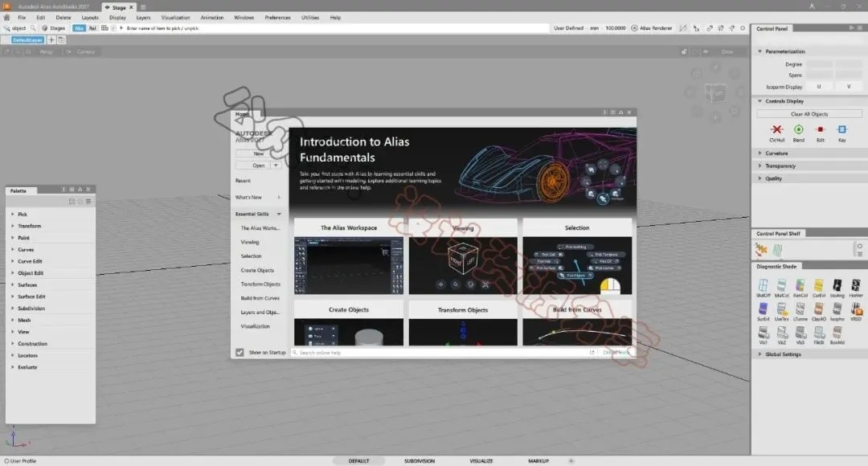Image resolution: width=868 pixels, height=466 pixels.
Task: Select the ShdOff diagnostic shade icon
Action: pos(763,285)
